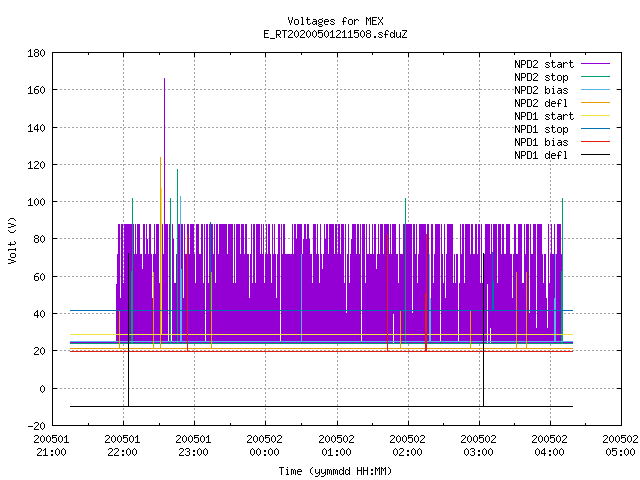Click the black NPD1 defl spike just after 03:00

[484, 330]
